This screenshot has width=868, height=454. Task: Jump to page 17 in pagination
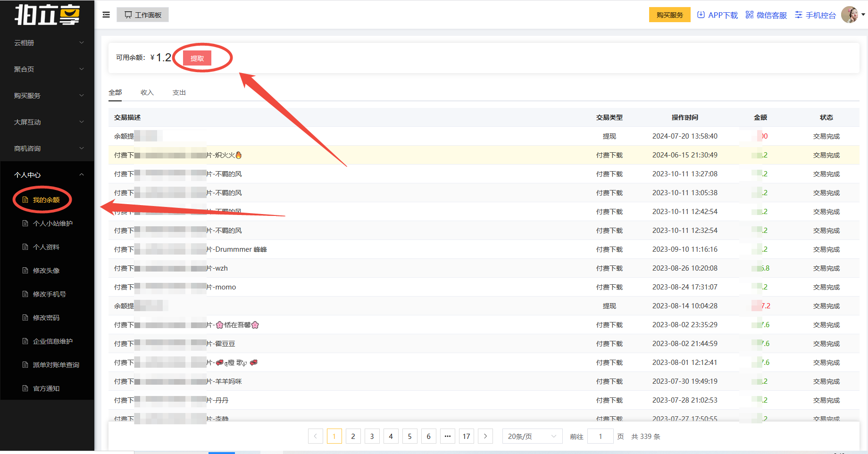[x=466, y=437]
